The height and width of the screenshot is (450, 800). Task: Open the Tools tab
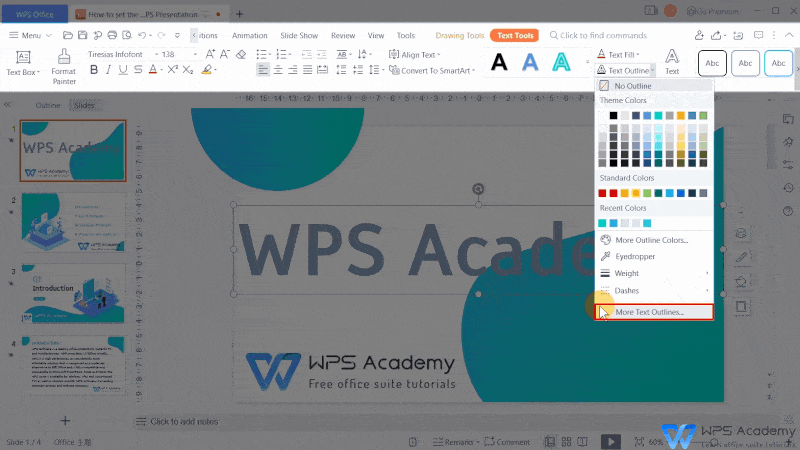[x=406, y=36]
